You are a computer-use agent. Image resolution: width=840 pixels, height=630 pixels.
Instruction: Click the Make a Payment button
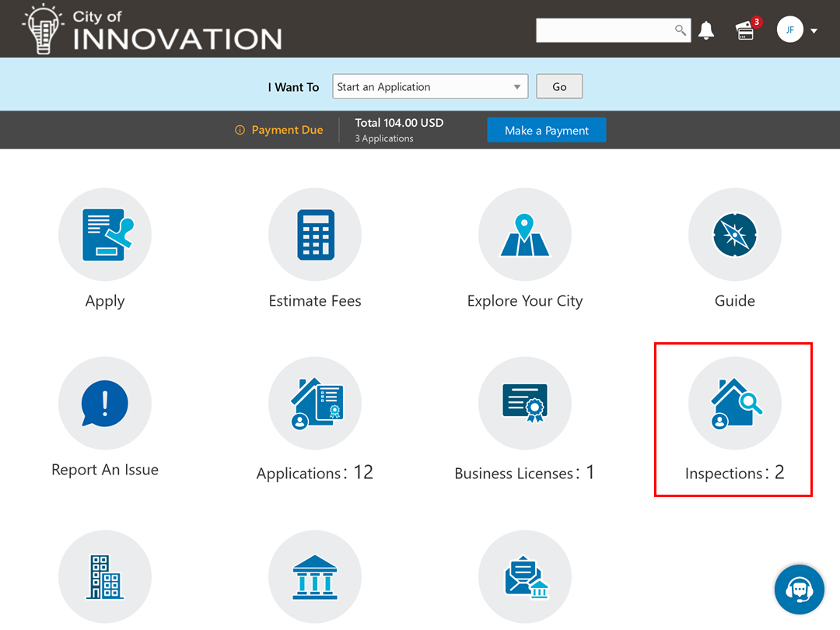coord(547,130)
